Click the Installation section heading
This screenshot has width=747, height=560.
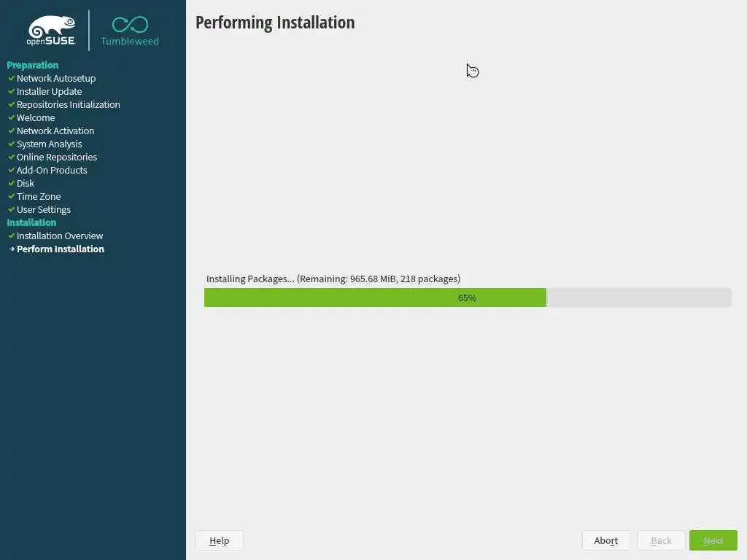(x=31, y=222)
